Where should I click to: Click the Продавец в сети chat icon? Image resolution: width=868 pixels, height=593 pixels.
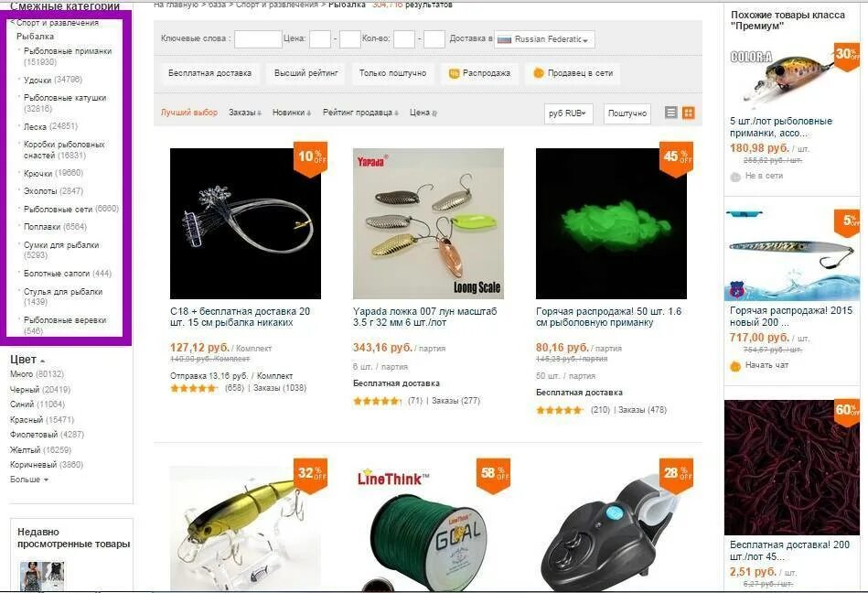[539, 73]
